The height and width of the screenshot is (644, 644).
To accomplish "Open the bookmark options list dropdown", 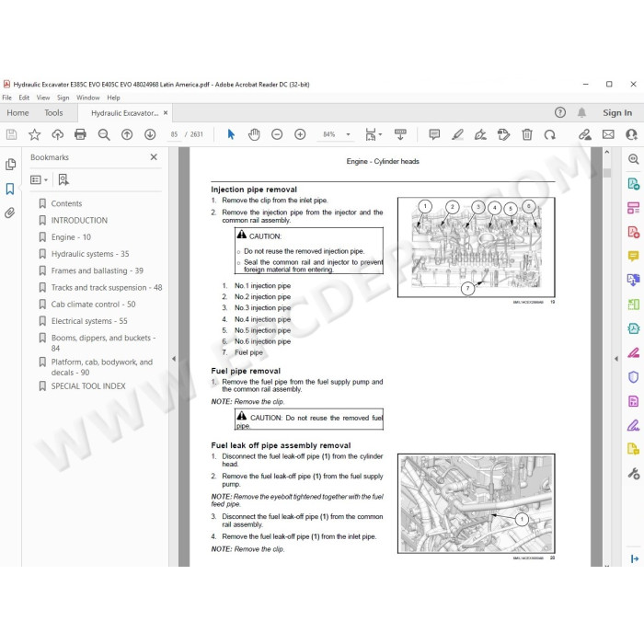I will pos(39,180).
